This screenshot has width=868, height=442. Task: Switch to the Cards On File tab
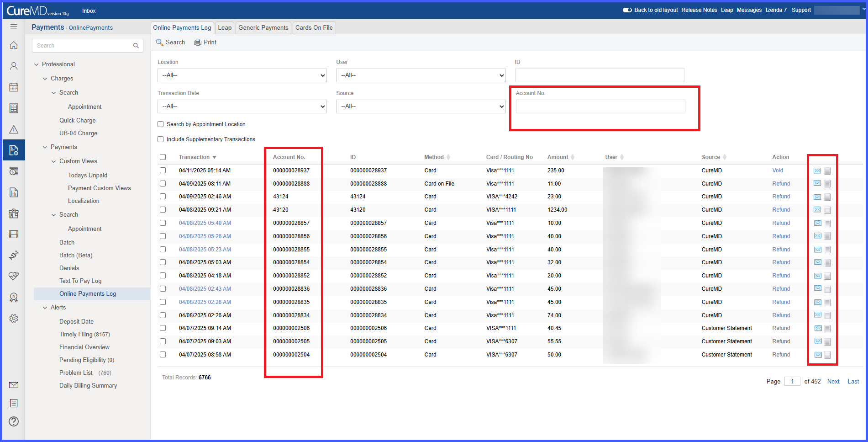point(314,27)
